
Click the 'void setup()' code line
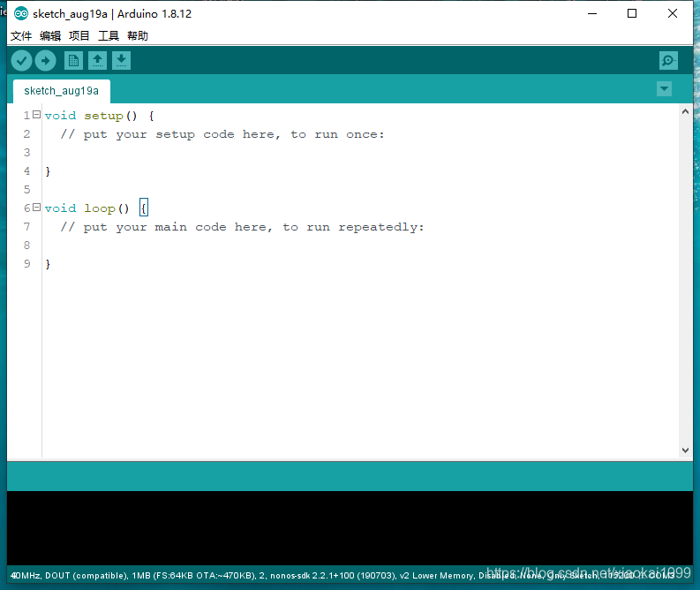click(100, 116)
